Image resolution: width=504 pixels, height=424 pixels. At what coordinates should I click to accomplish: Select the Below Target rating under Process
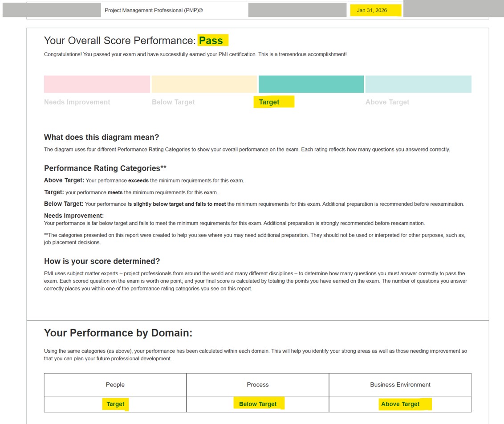(x=258, y=404)
